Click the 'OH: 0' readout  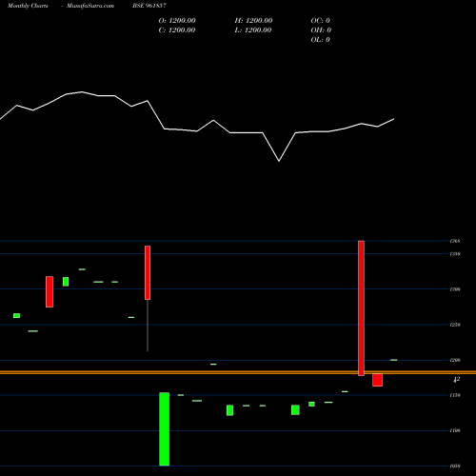click(x=321, y=30)
